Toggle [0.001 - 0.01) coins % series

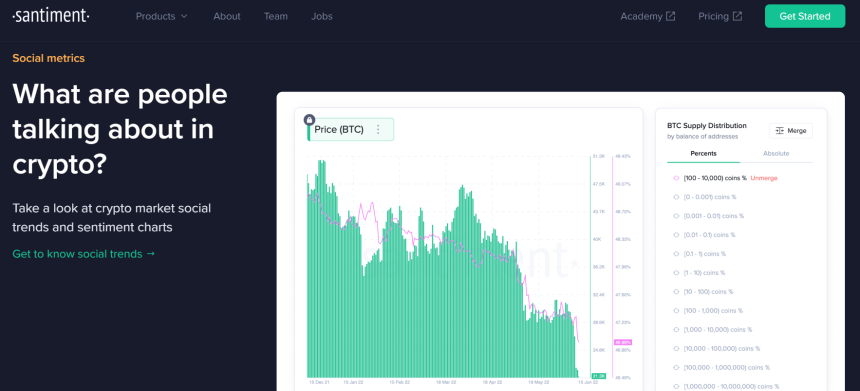[x=709, y=216]
